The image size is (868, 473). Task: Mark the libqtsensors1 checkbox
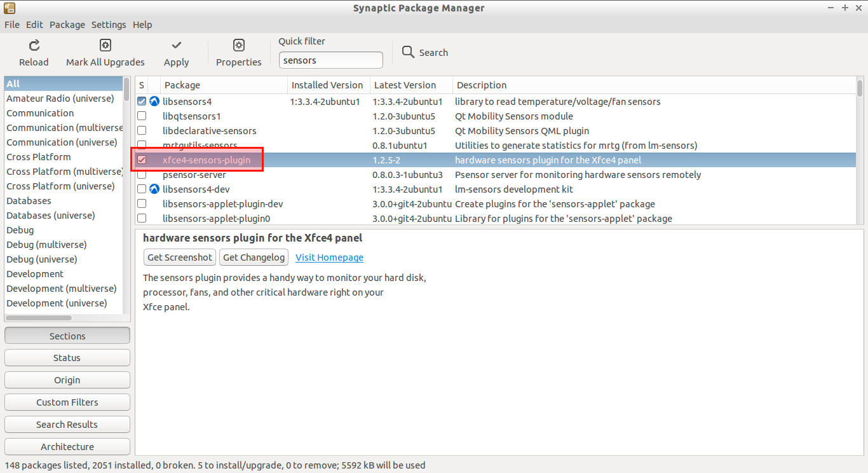(142, 116)
